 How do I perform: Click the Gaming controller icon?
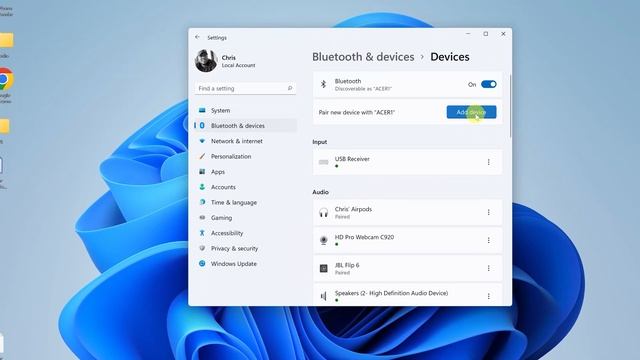202,218
